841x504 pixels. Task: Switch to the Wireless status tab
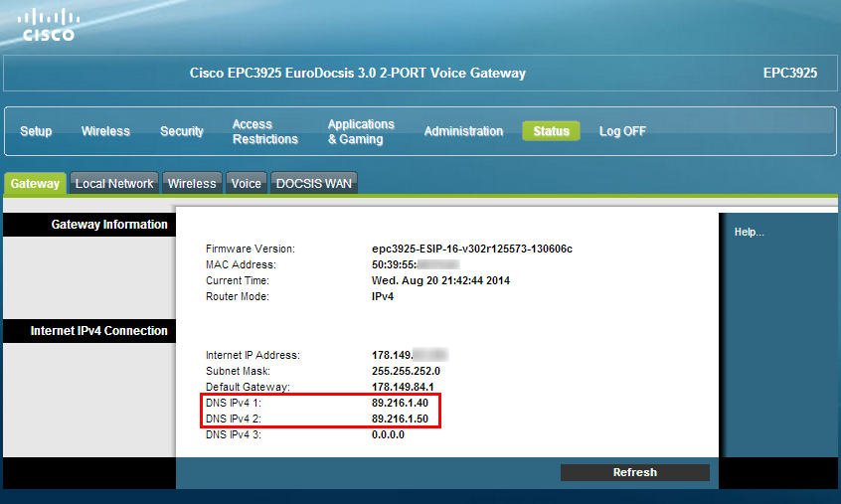(192, 183)
